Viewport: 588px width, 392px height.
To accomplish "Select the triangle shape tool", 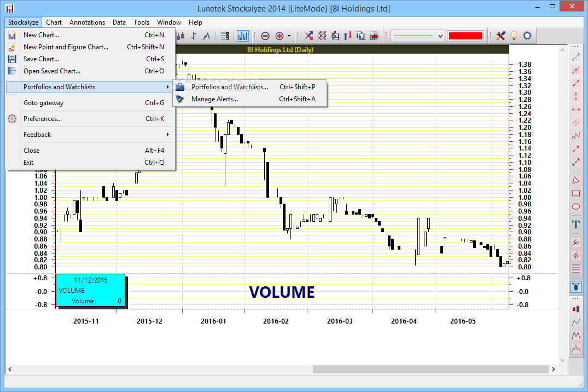I will click(x=576, y=180).
